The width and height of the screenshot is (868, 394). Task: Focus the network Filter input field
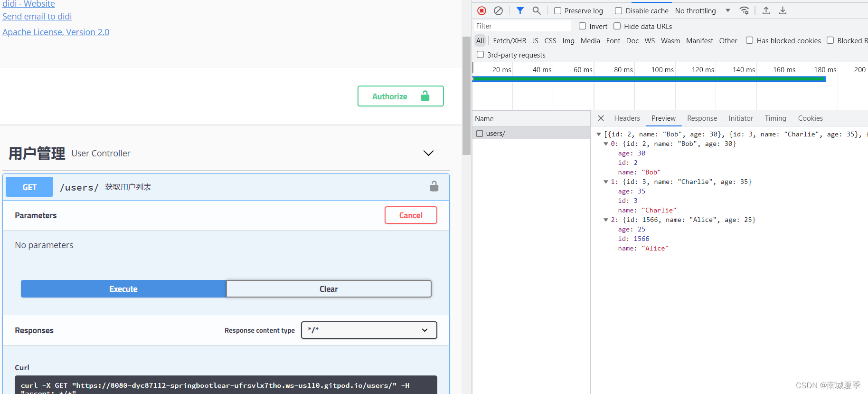point(522,26)
